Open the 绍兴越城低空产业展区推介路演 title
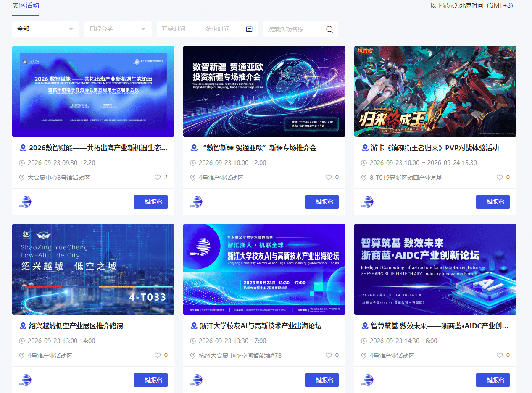Screen dimensions: 532x393 (76, 326)
